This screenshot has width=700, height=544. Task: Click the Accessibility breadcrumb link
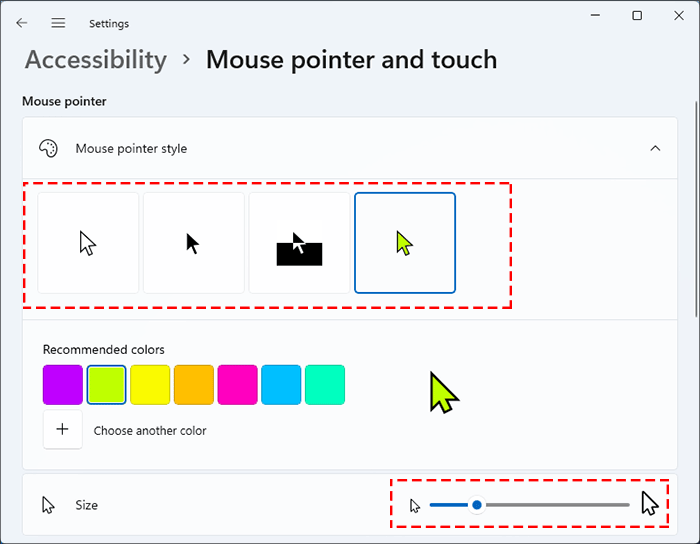click(96, 60)
